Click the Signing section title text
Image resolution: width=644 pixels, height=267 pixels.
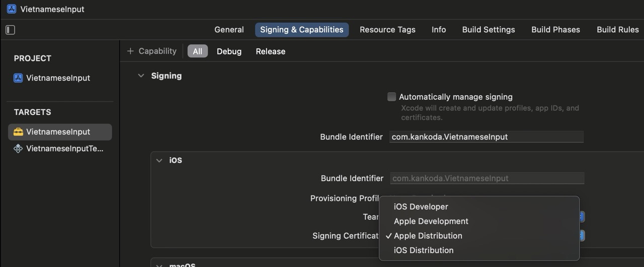tap(167, 76)
